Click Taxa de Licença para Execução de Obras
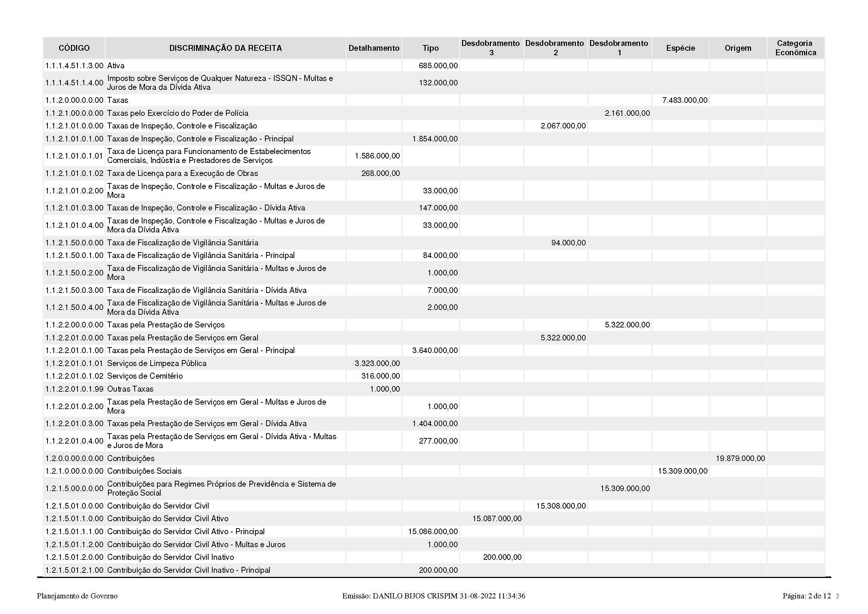The width and height of the screenshot is (868, 614). pos(182,173)
